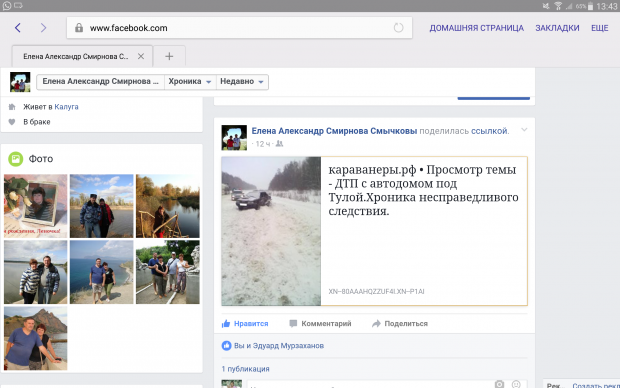Expand the Хроника dropdown
Image resolution: width=620 pixels, height=388 pixels.
(x=190, y=82)
